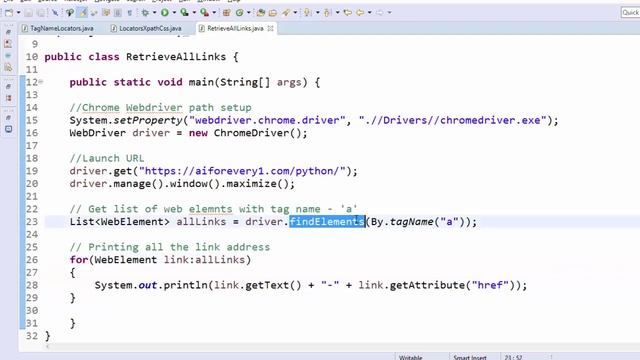The image size is (640, 360).
Task: Click the highlighted findElements text
Action: click(327, 222)
